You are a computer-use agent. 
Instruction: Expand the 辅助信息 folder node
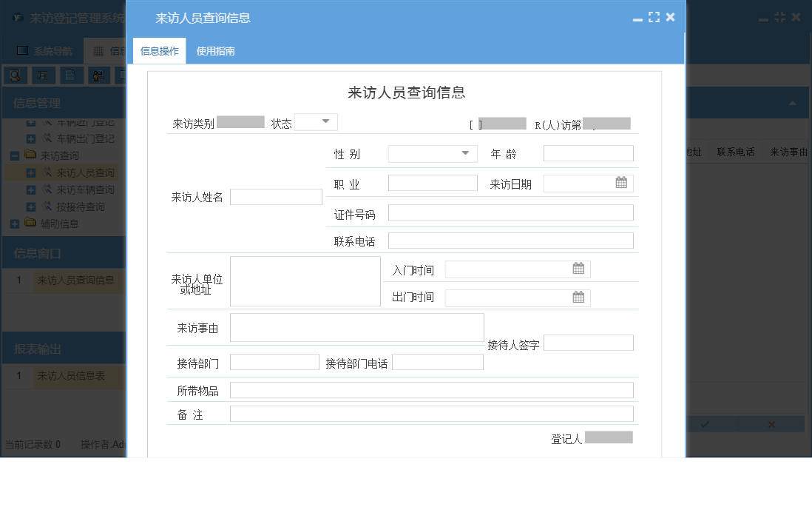tap(15, 223)
